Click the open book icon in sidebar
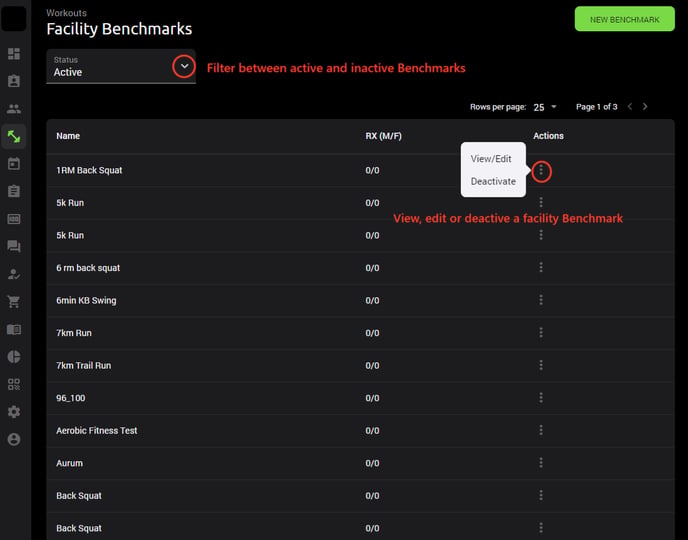The image size is (688, 540). pyautogui.click(x=14, y=329)
